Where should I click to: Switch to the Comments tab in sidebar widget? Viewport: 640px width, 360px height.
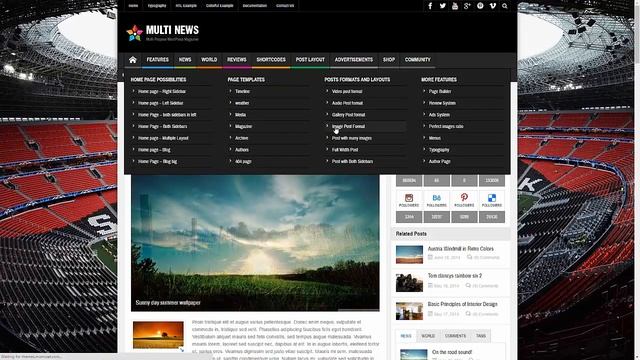pyautogui.click(x=456, y=336)
